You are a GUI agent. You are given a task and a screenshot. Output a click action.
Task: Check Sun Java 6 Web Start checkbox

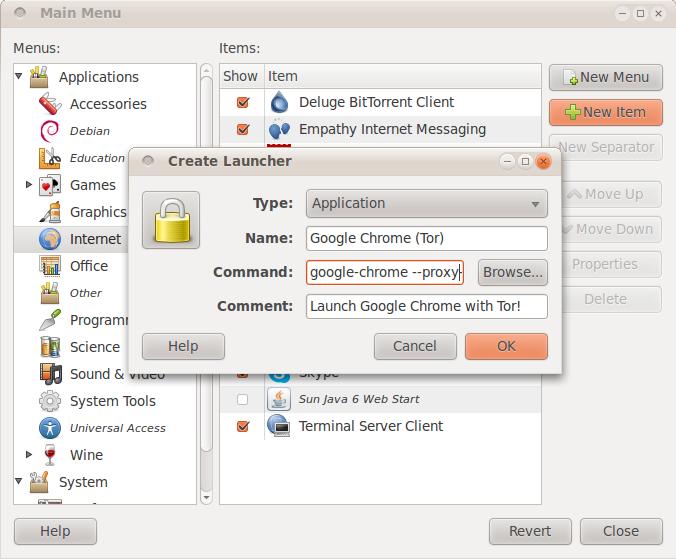tap(243, 400)
